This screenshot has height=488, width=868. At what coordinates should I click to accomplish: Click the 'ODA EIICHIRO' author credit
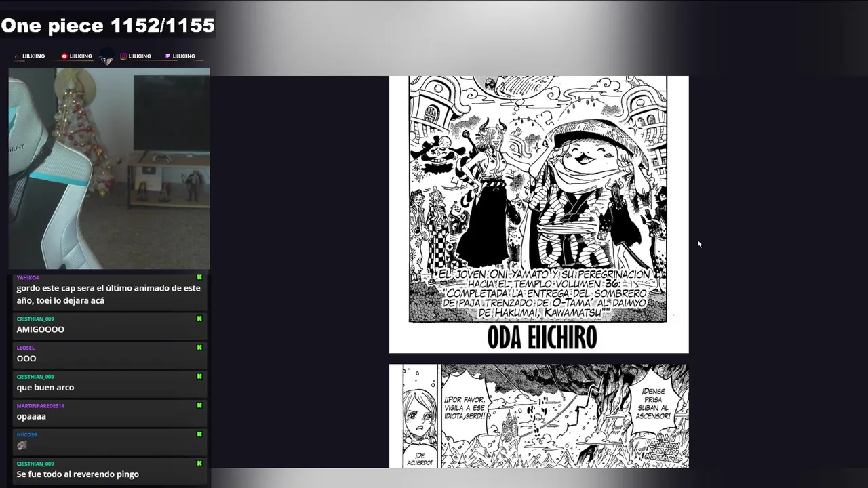542,338
